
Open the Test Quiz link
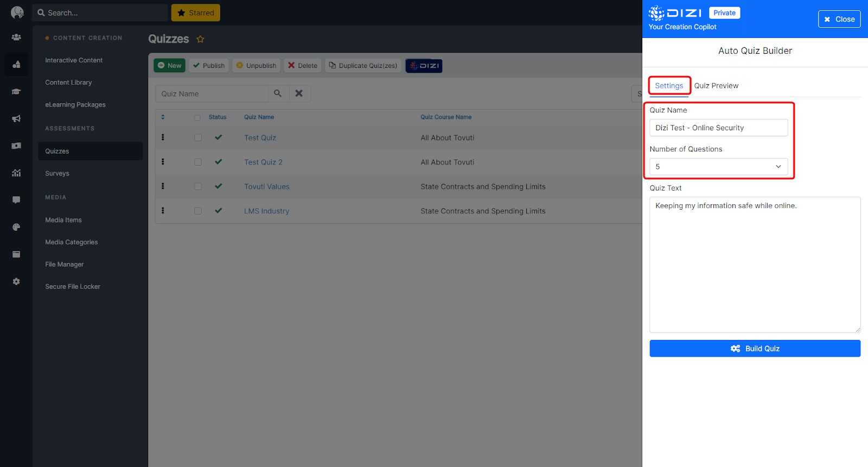[x=260, y=138]
